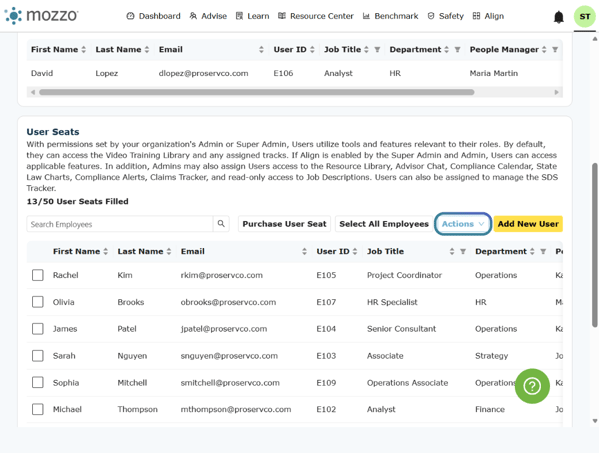Click left arrow of top table scrollbar
Viewport: 599px width, 453px height.
[33, 92]
